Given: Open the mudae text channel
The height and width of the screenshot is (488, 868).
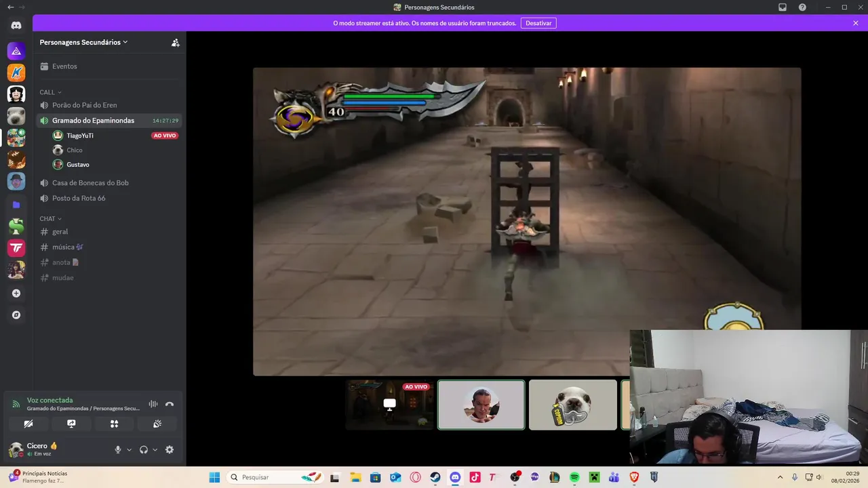Looking at the screenshot, I should coord(108,278).
